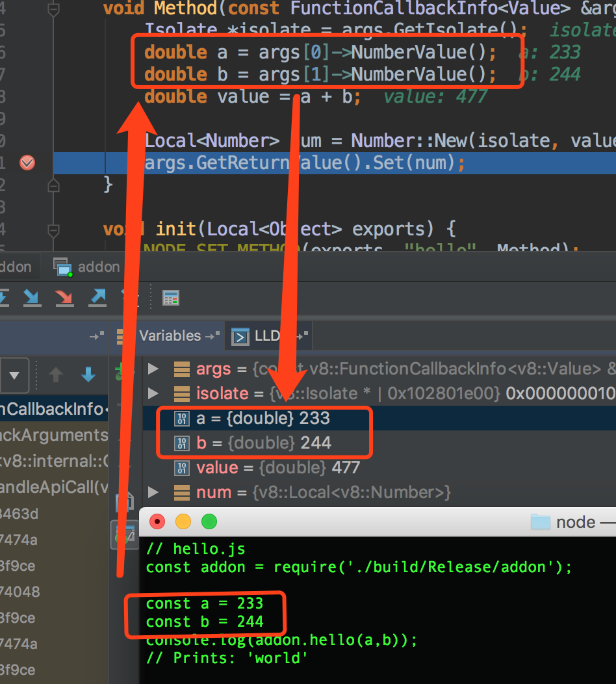Viewport: 616px width, 684px height.
Task: Select the v8::internal::C stack frame
Action: (54, 461)
